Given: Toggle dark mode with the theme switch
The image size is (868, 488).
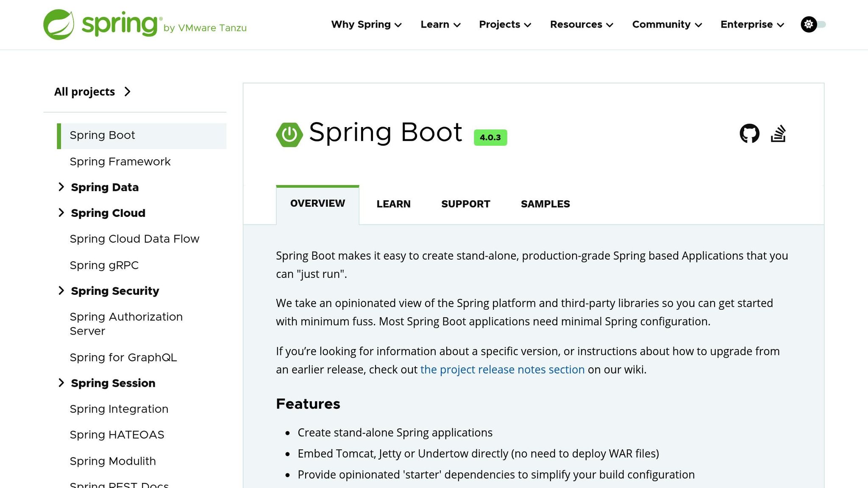Looking at the screenshot, I should [820, 24].
